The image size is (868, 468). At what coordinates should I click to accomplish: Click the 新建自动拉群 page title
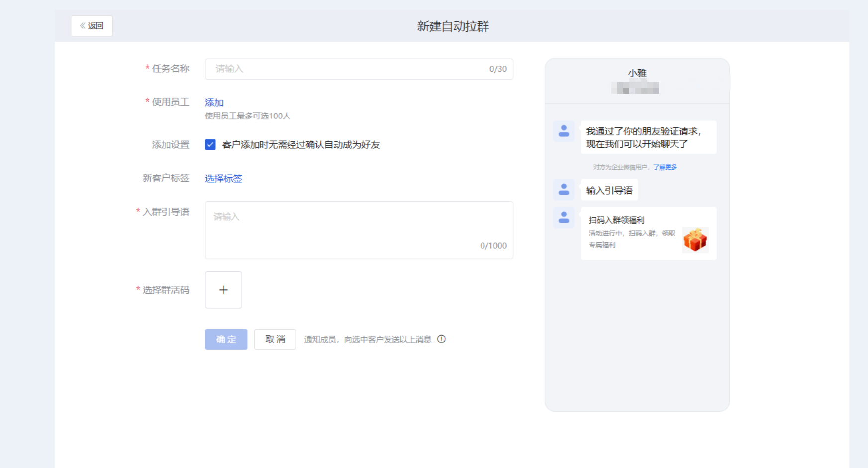tap(453, 26)
